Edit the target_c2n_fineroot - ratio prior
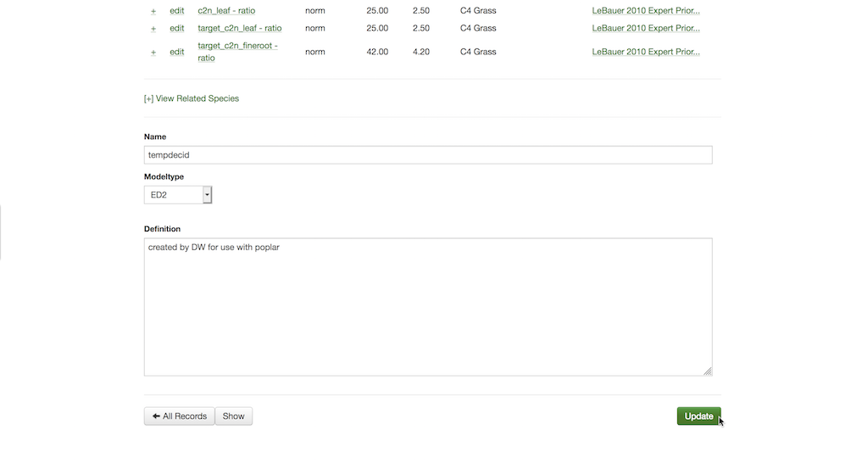Image resolution: width=868 pixels, height=468 pixels. pos(176,52)
